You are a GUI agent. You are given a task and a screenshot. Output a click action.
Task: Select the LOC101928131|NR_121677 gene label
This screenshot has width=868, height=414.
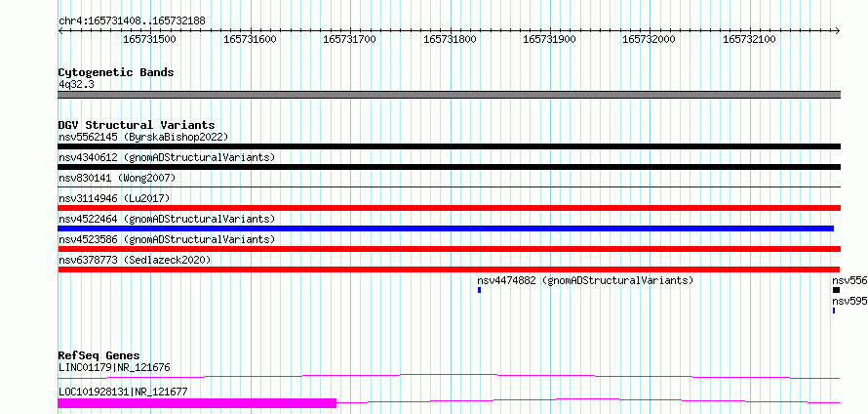point(123,392)
